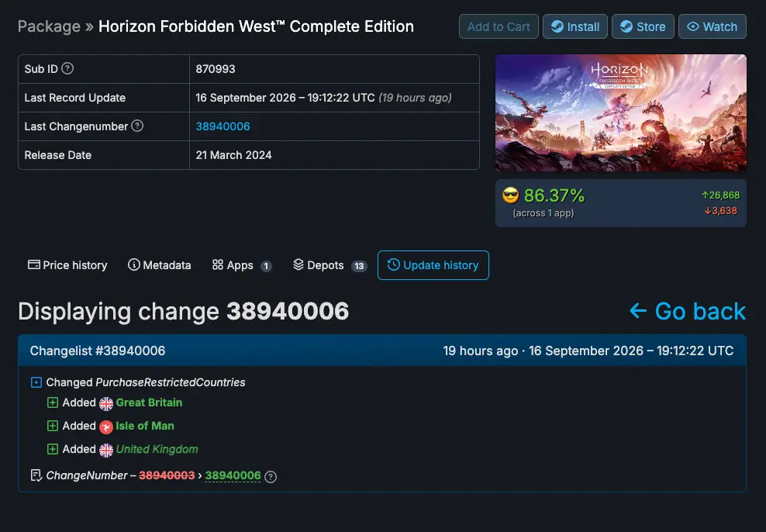Click the sunglasses emoji rating icon
Image resolution: width=766 pixels, height=532 pixels.
pyautogui.click(x=510, y=195)
